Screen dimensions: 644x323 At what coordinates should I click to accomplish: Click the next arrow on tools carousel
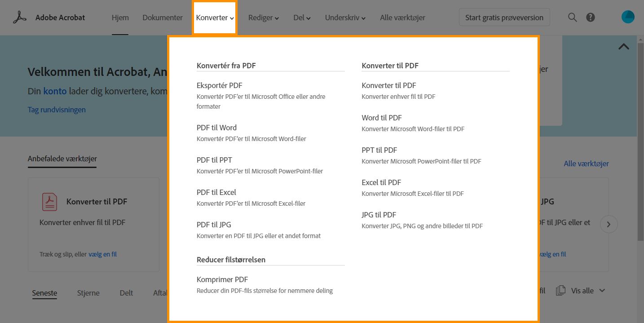tap(609, 225)
